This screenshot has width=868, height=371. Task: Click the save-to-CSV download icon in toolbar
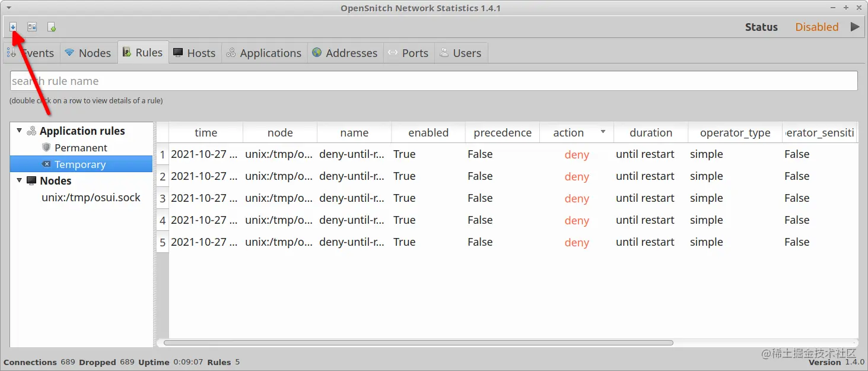coord(13,27)
